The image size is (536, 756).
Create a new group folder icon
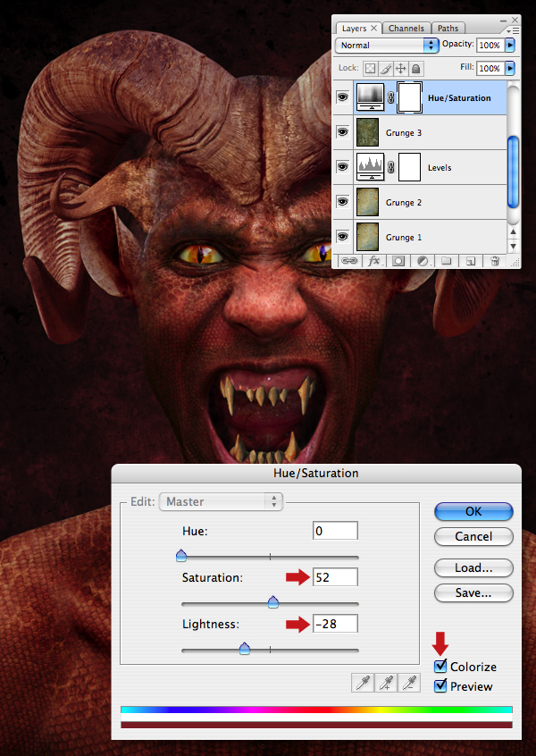click(x=447, y=261)
